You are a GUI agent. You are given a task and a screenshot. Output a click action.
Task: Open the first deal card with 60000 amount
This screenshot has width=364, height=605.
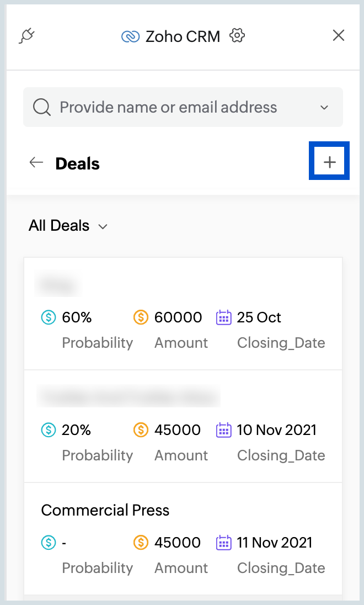click(x=183, y=314)
